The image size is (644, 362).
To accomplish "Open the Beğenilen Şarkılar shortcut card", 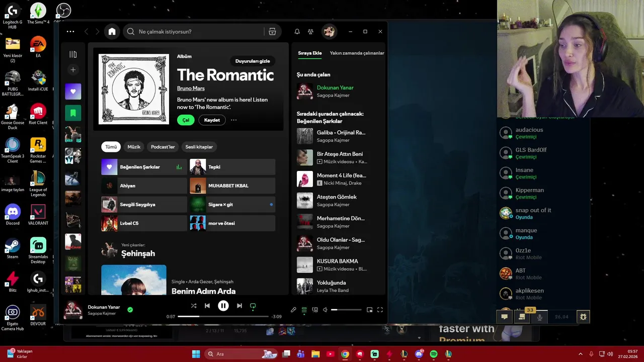I will (x=144, y=167).
